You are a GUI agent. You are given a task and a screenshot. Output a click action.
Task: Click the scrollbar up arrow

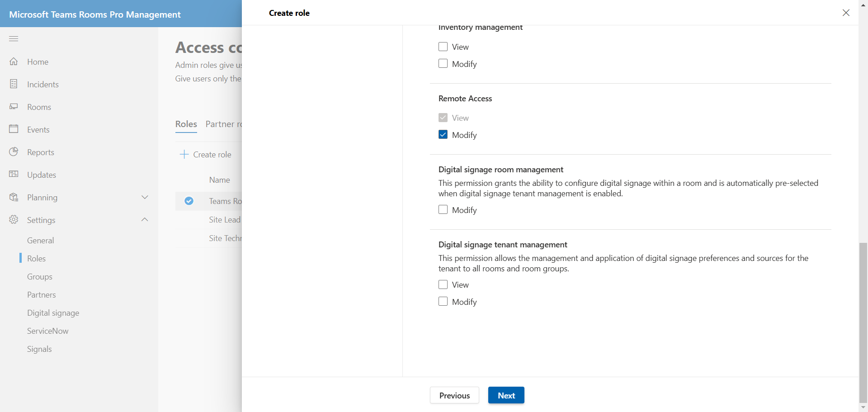click(x=863, y=4)
